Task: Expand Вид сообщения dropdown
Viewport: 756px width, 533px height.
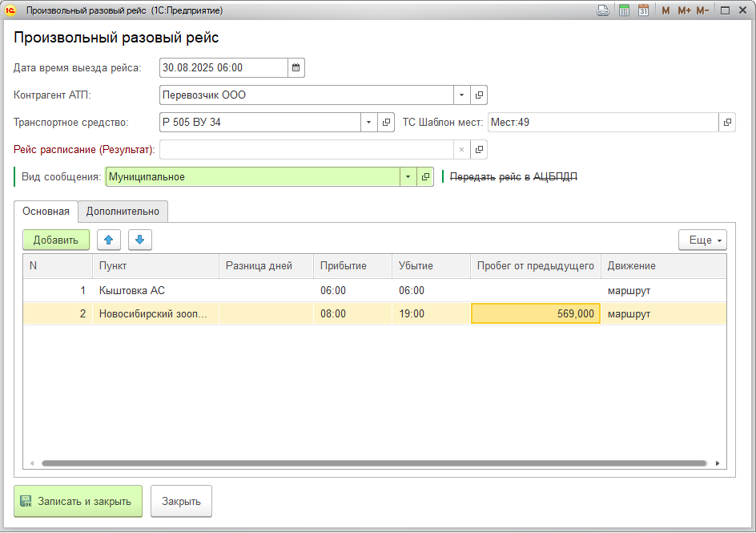Action: (x=408, y=177)
